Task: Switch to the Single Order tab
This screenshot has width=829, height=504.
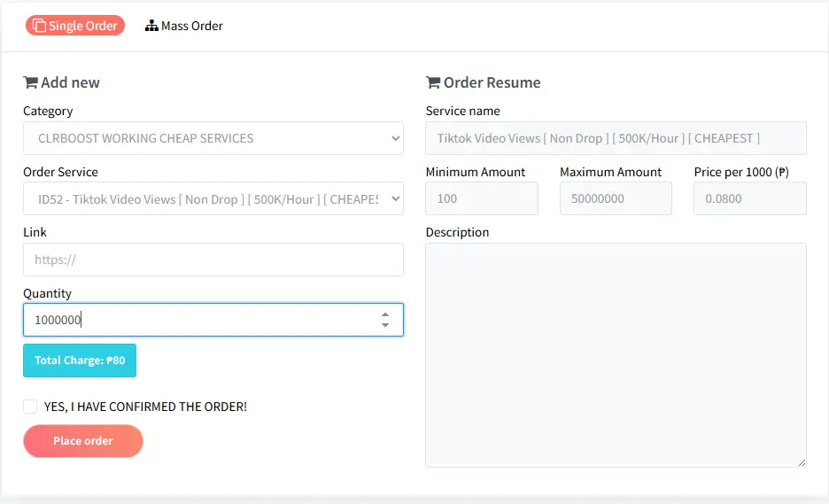Action: coord(75,26)
